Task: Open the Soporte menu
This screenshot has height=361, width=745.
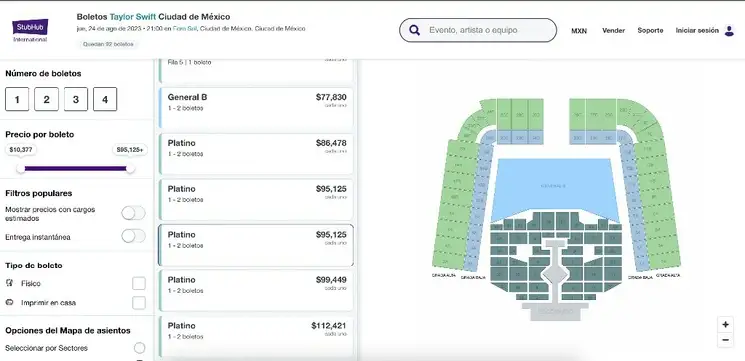Action: click(x=650, y=30)
